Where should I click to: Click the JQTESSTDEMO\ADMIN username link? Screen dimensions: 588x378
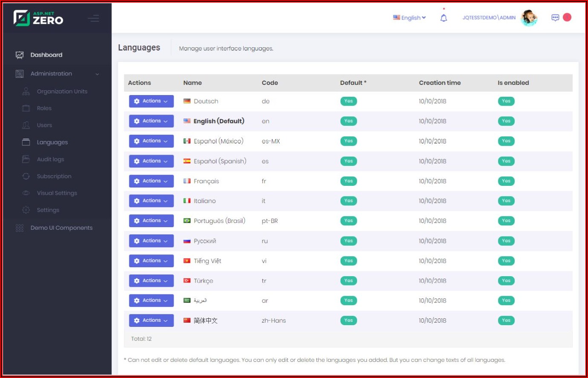click(489, 18)
